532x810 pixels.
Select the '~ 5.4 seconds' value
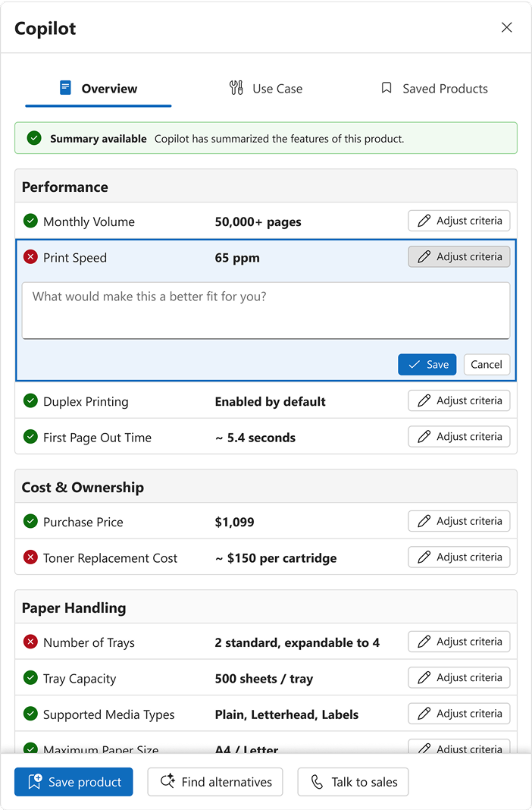coord(255,438)
